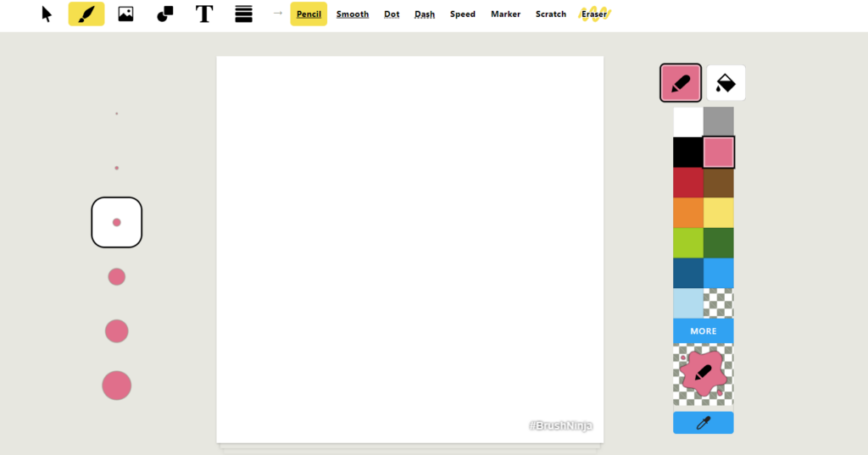Select the fifth brush size circle
This screenshot has height=455, width=868.
[x=117, y=331]
